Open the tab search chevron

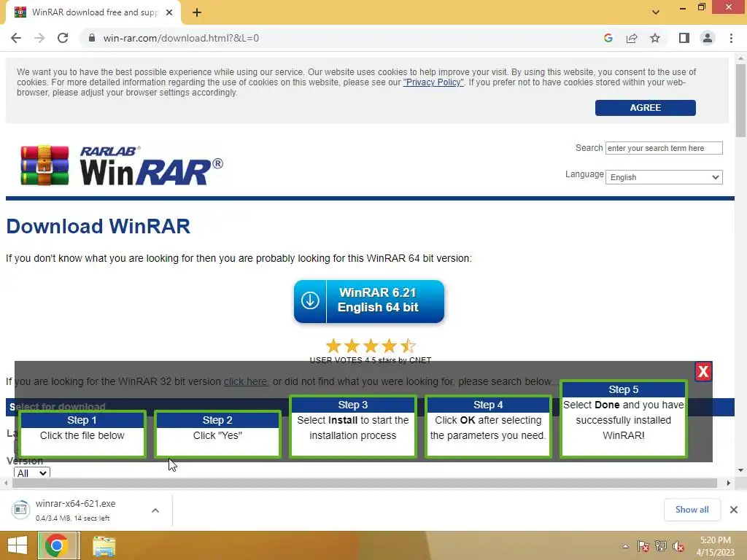656,12
